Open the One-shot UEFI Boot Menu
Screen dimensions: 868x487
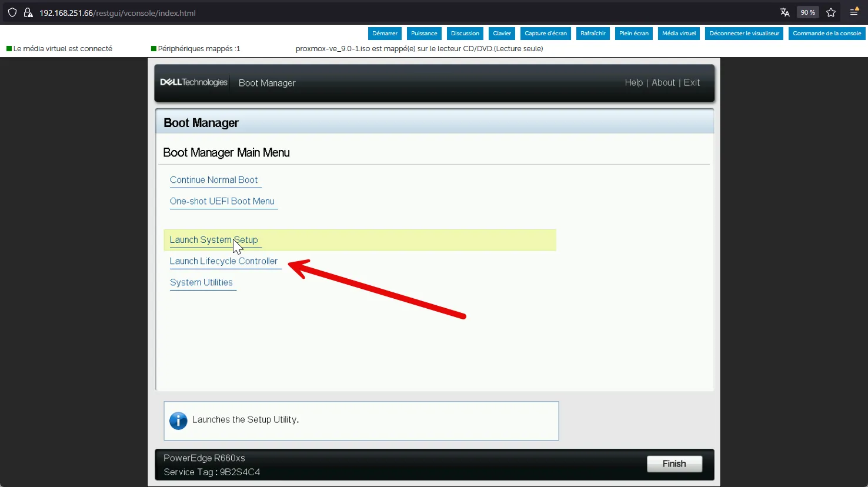(x=222, y=201)
